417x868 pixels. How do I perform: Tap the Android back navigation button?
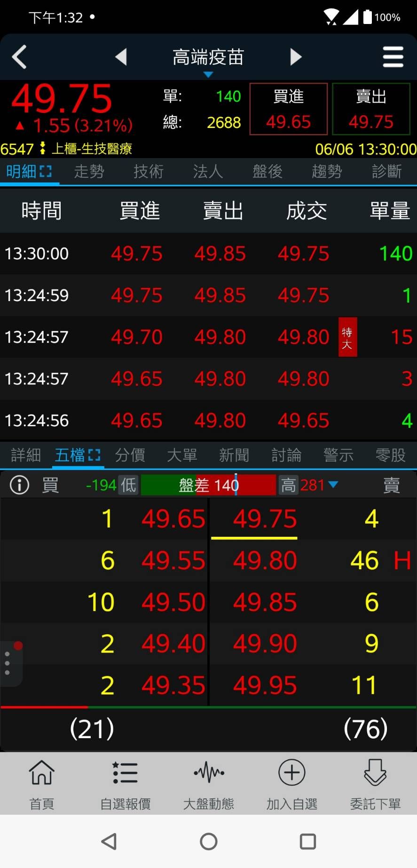tap(109, 841)
